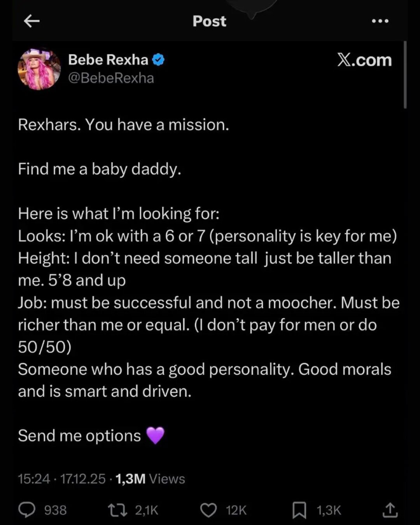Click the Bebe Rexha display name

(108, 60)
